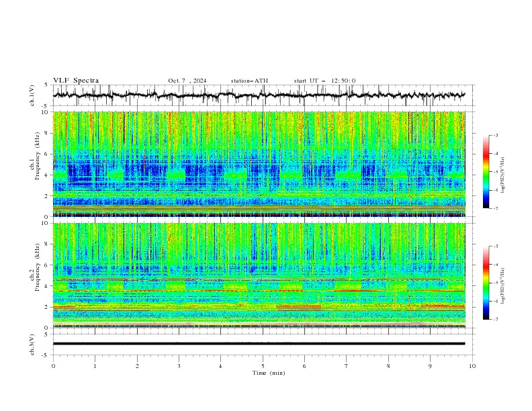Click the time axis tick label "2"
Image resolution: width=532 pixels, height=411 pixels.
[137, 366]
